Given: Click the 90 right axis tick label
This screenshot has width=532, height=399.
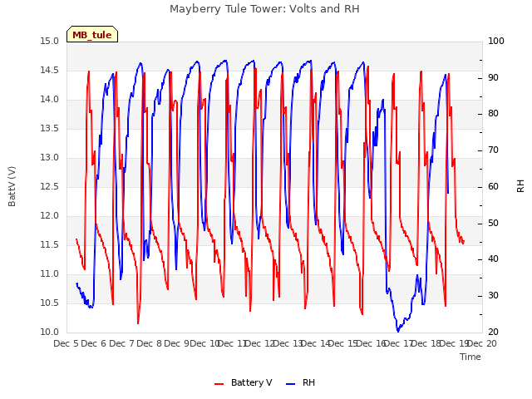Looking at the screenshot, I should (493, 77).
